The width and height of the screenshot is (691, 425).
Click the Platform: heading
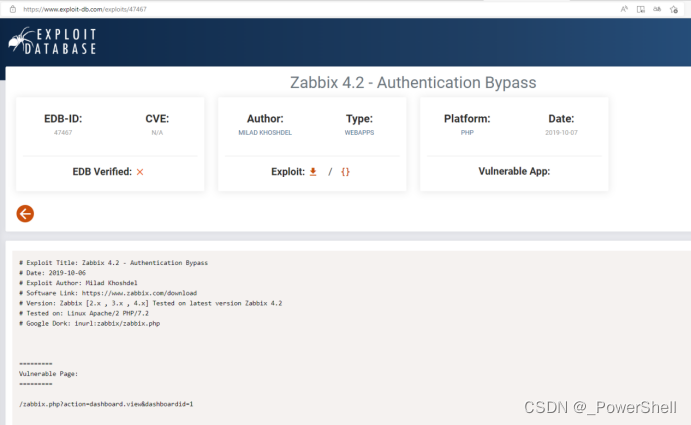click(467, 119)
